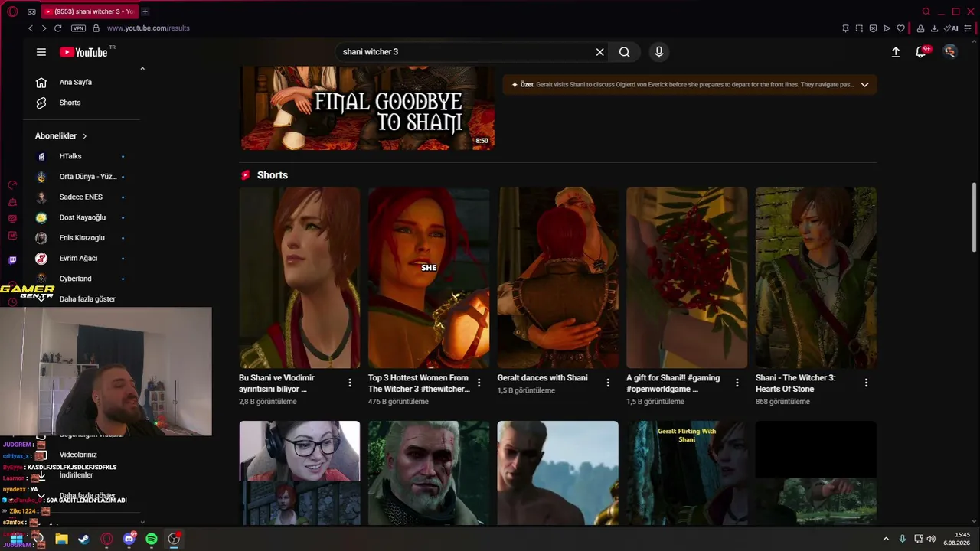Open the A gift for Shani short
980x551 pixels.
pyautogui.click(x=687, y=278)
